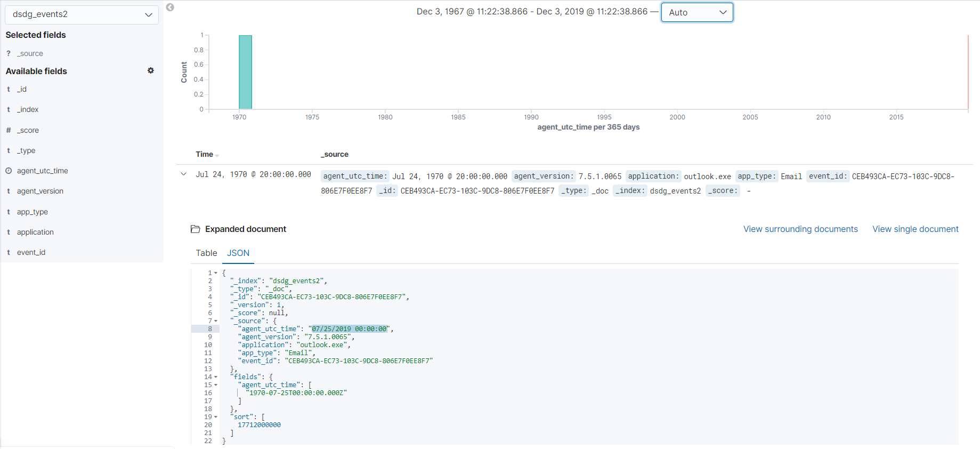Click the hash icon beside _score field
This screenshot has height=449, width=980.
pyautogui.click(x=9, y=130)
